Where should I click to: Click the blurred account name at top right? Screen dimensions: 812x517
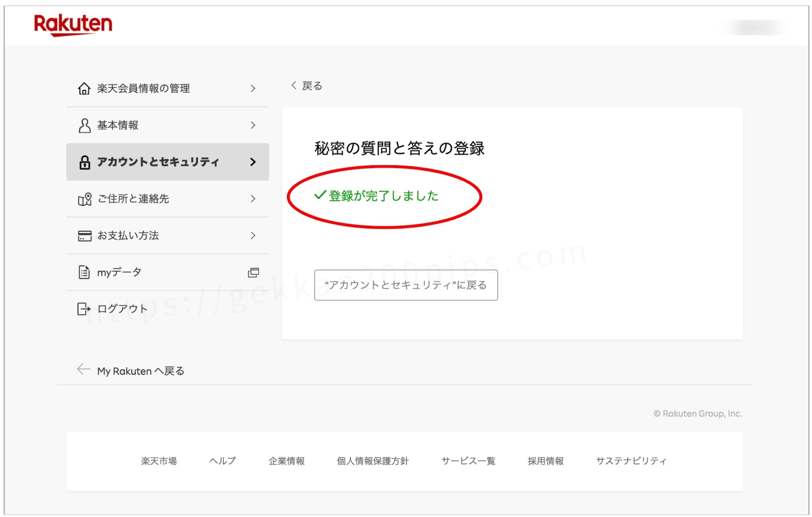click(755, 27)
